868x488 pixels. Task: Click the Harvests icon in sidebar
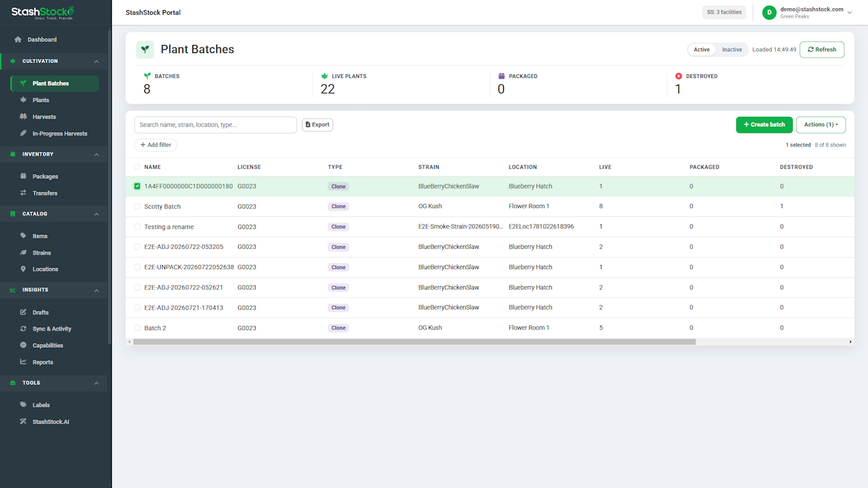tap(24, 117)
